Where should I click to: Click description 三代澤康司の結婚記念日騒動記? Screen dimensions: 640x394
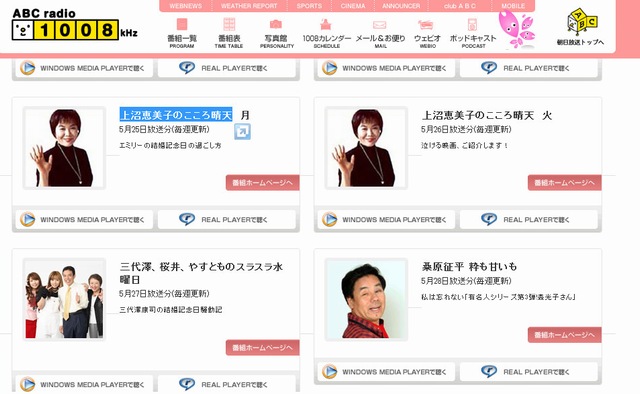[171, 310]
